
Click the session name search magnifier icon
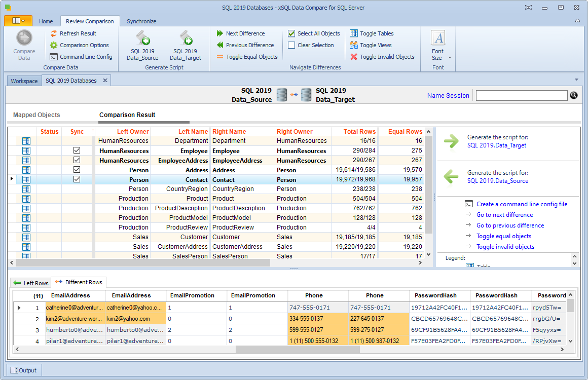pos(574,95)
